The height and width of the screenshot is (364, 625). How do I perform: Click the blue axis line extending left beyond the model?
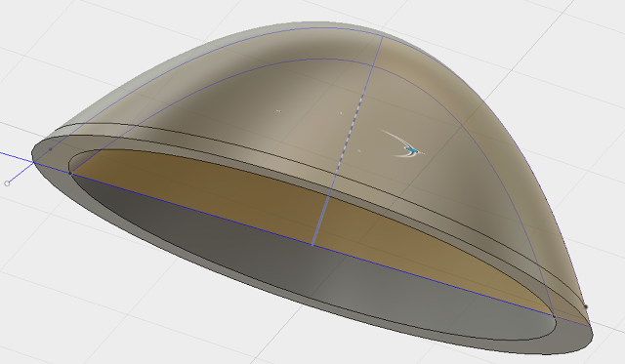pos(16,156)
